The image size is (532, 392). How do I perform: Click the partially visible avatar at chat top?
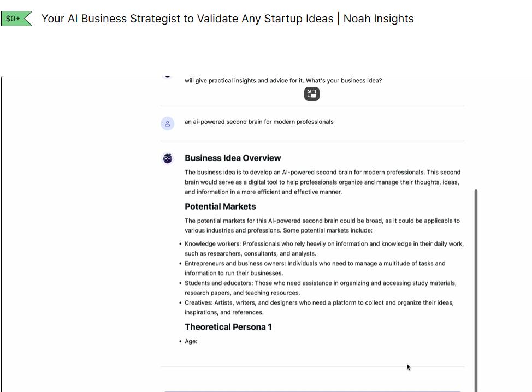pyautogui.click(x=167, y=76)
